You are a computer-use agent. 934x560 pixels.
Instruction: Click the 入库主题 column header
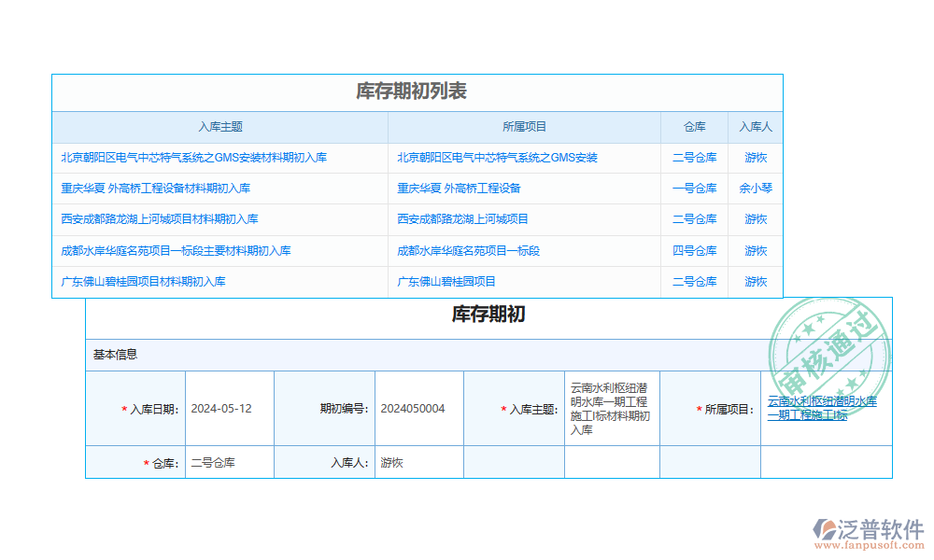coord(220,127)
